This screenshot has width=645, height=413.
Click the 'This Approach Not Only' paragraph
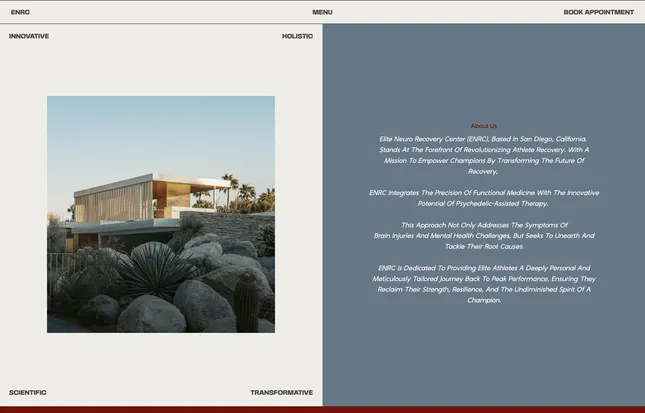tap(483, 235)
